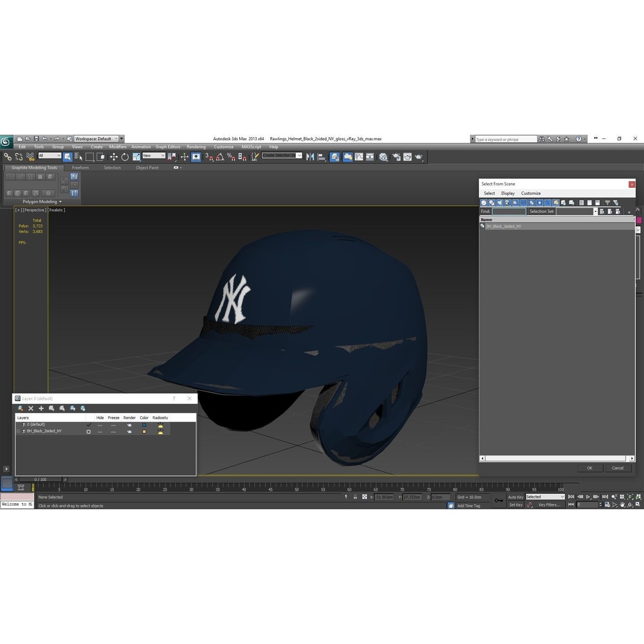This screenshot has height=644, width=644.
Task: Choose the Select and Uniform Scale tool
Action: [137, 157]
